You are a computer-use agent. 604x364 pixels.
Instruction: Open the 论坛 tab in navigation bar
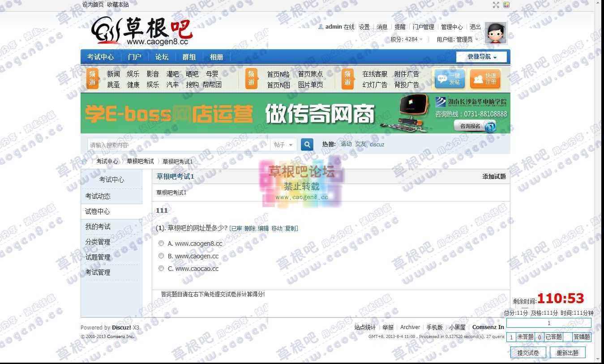(x=162, y=57)
